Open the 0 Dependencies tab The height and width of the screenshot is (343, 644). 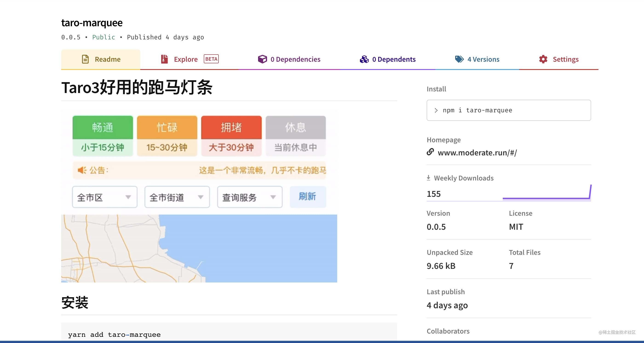289,59
